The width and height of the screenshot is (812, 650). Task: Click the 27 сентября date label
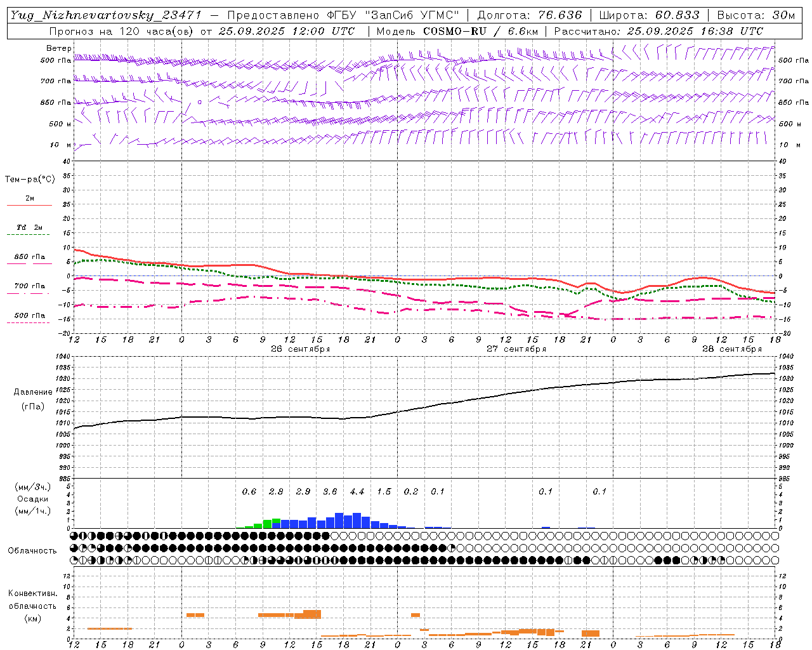[516, 349]
